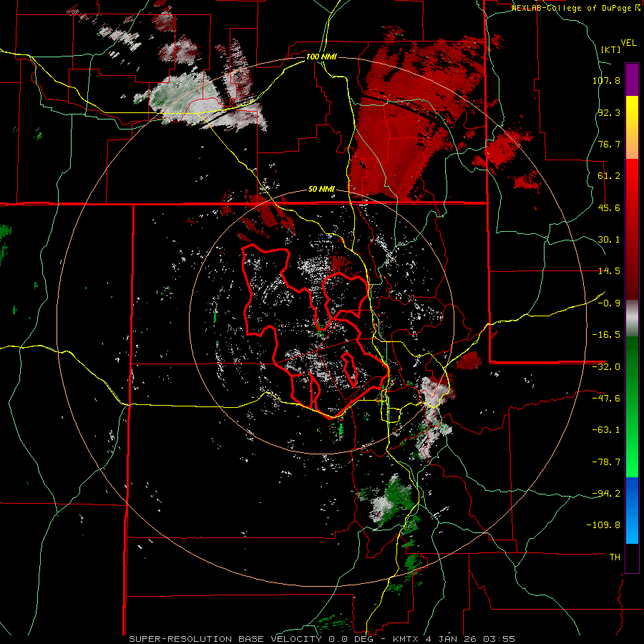Screen dimensions: 644x644
Task: Click the 14.5 velocity scale value
Action: (x=609, y=271)
